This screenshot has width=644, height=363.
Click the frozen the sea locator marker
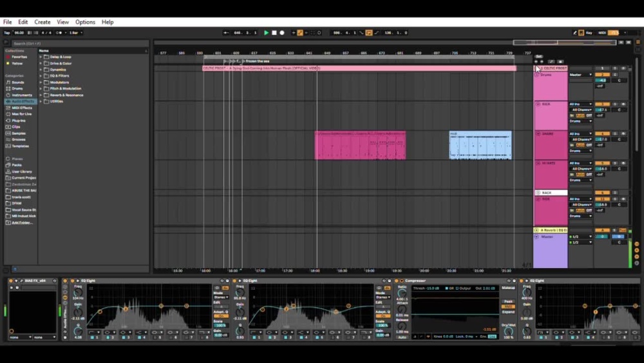pos(256,61)
